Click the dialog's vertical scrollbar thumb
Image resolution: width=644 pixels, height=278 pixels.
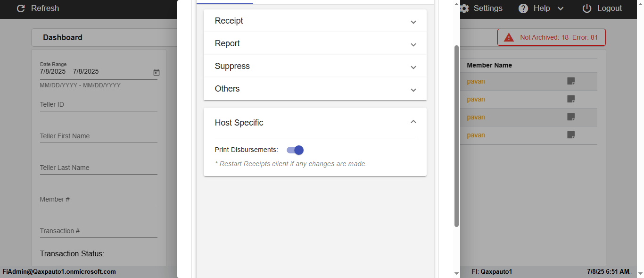456,136
